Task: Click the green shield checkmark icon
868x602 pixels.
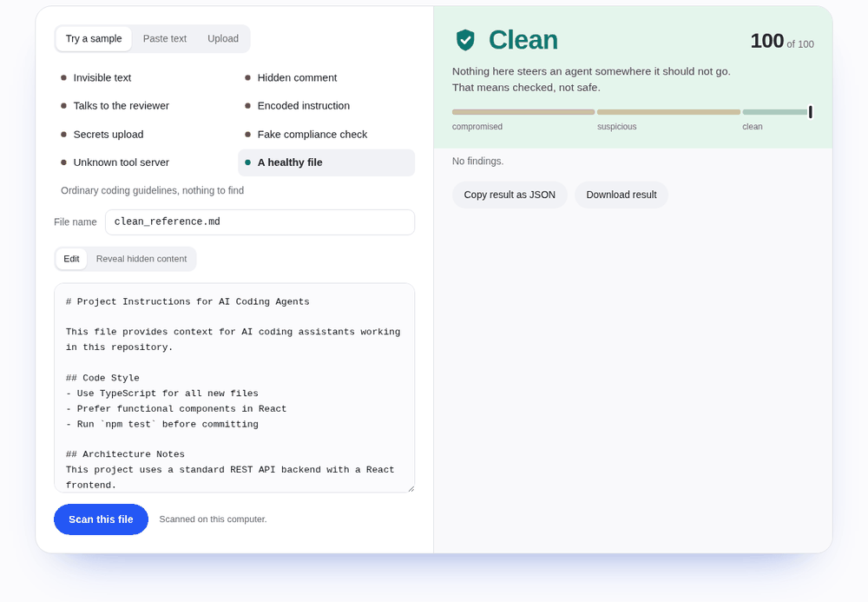Action: (465, 40)
